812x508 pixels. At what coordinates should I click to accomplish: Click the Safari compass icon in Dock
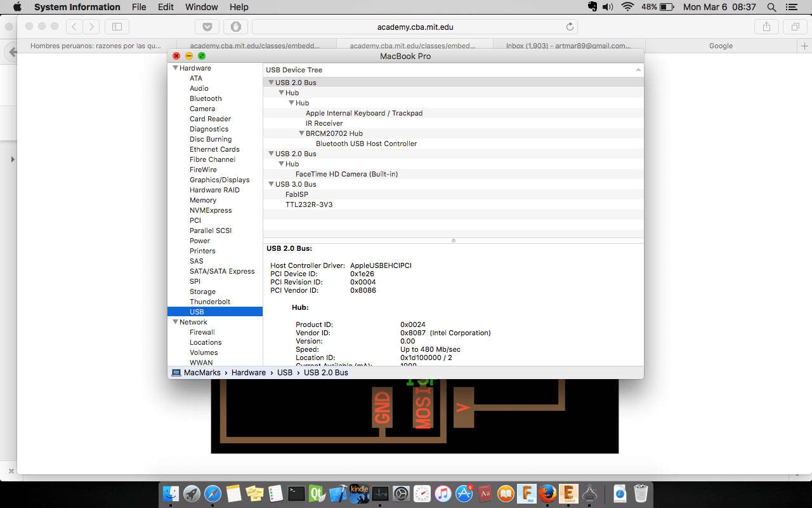click(213, 494)
